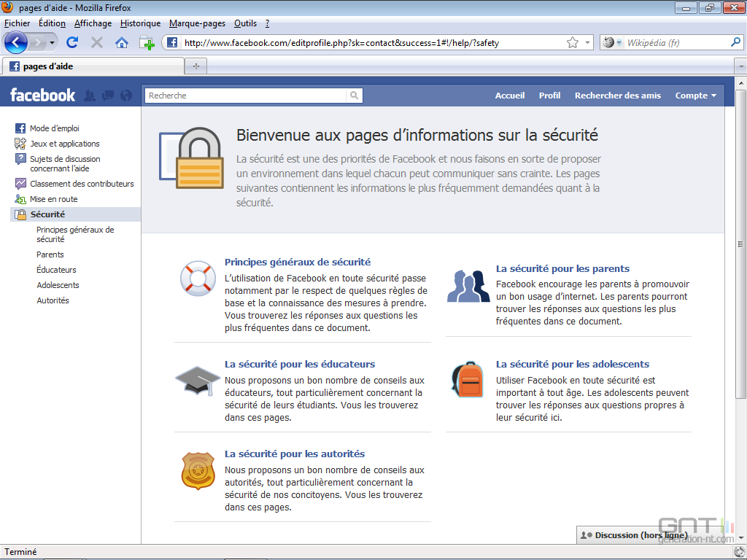Image resolution: width=747 pixels, height=560 pixels.
Task: Click the Wikipedia search magnifier icon
Action: coord(735,42)
